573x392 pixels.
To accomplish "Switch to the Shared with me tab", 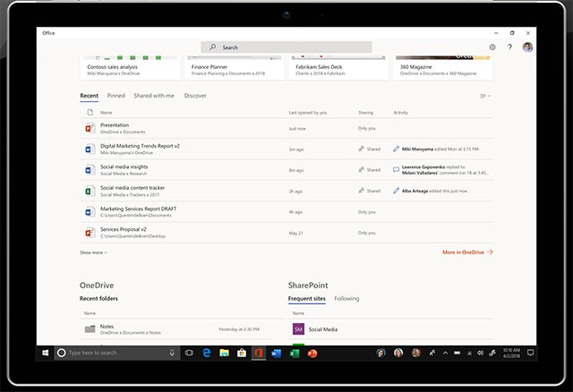I will (x=154, y=95).
